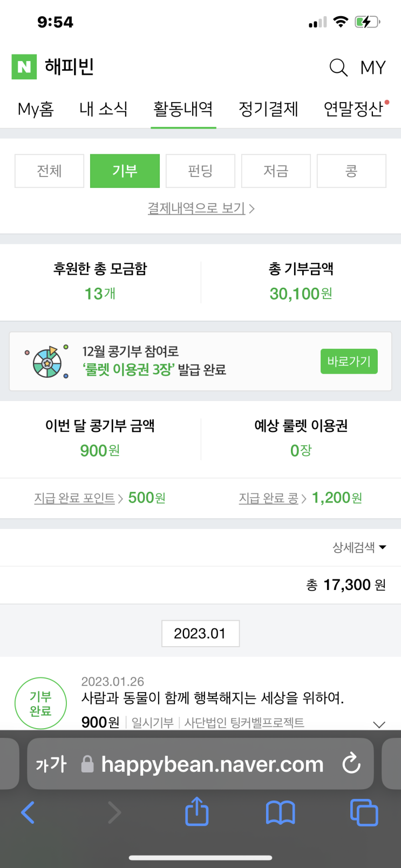Switch to the 정기결제 tab
The image size is (401, 868).
pyautogui.click(x=268, y=109)
